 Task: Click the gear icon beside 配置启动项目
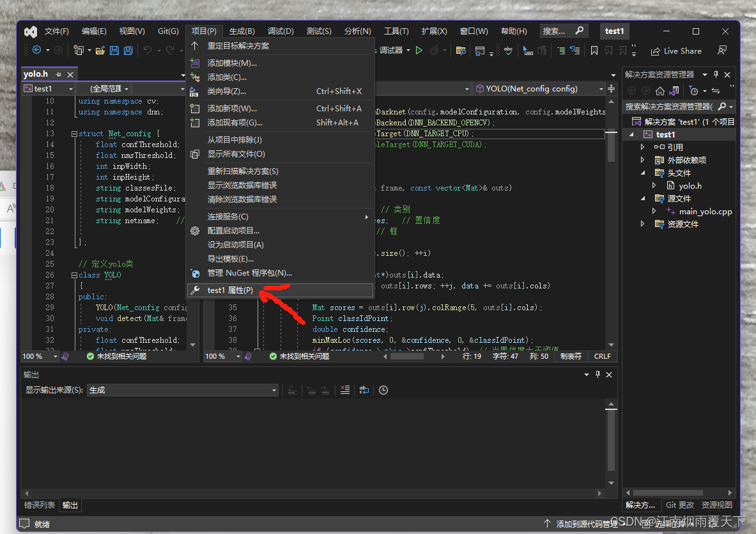coord(195,231)
